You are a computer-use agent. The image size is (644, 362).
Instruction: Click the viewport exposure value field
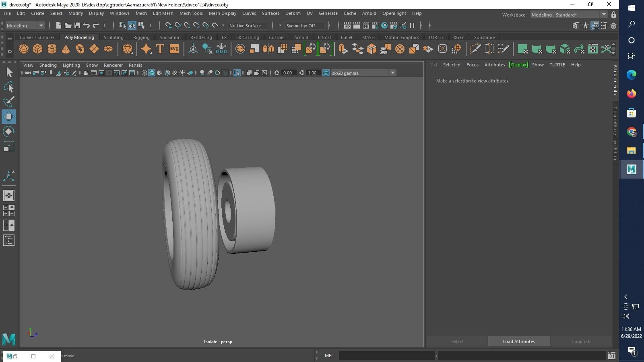(289, 73)
